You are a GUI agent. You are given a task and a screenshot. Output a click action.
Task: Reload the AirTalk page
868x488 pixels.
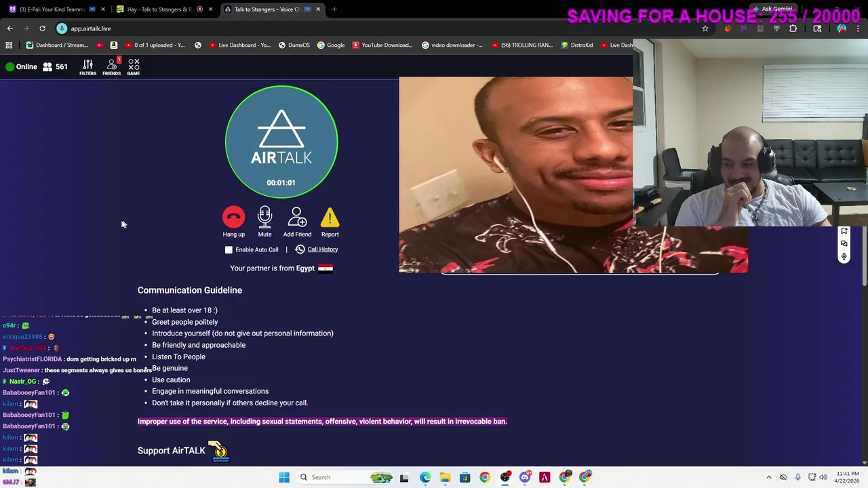click(x=42, y=28)
